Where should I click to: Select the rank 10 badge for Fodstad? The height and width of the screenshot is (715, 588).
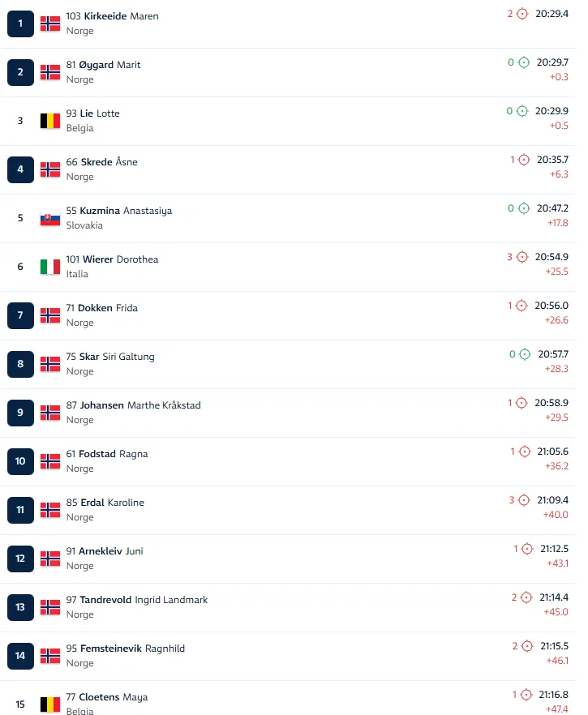click(x=20, y=461)
